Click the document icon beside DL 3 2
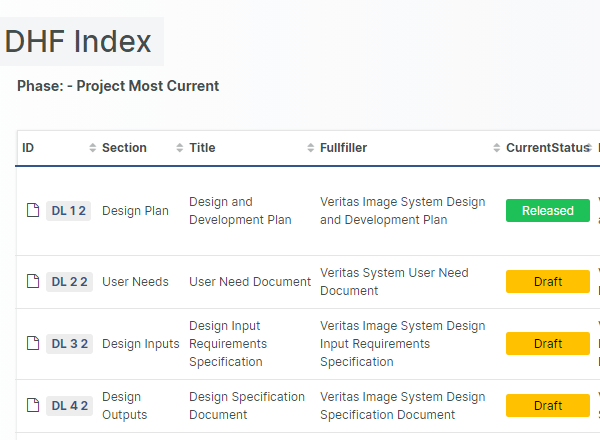 (x=33, y=344)
